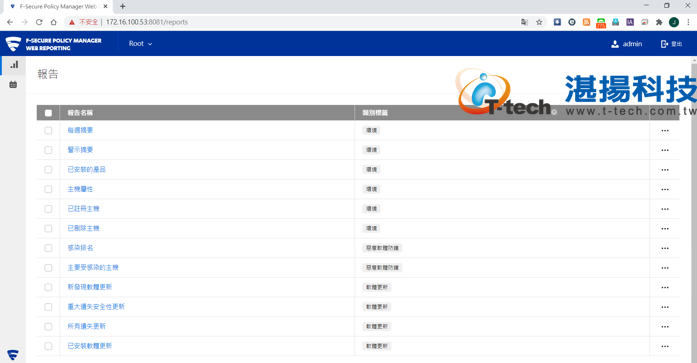Image resolution: width=697 pixels, height=363 pixels.
Task: Click the logout icon in header
Action: pos(665,44)
